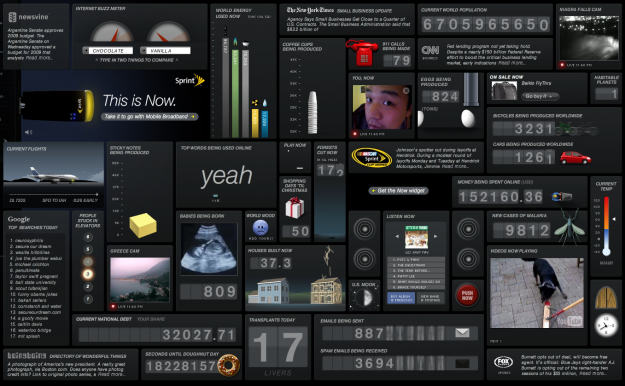Click small button left of CHOCOLATE field
This screenshot has height=386, width=625.
[x=85, y=51]
